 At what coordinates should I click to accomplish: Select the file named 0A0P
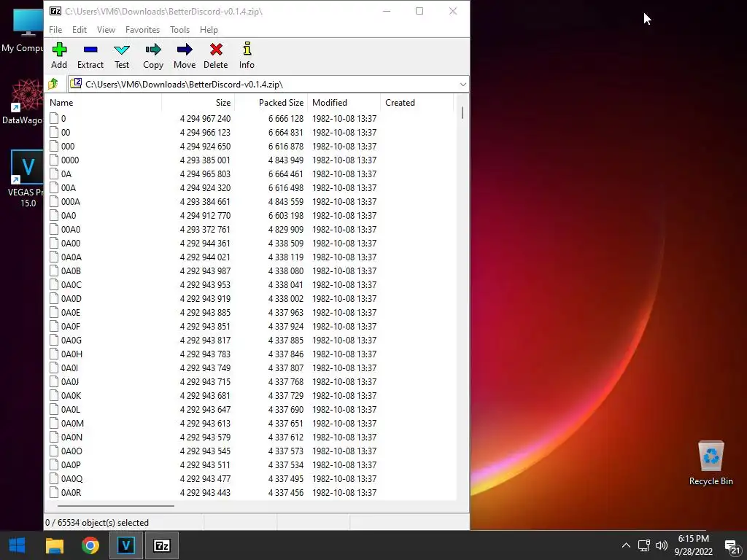(x=71, y=464)
